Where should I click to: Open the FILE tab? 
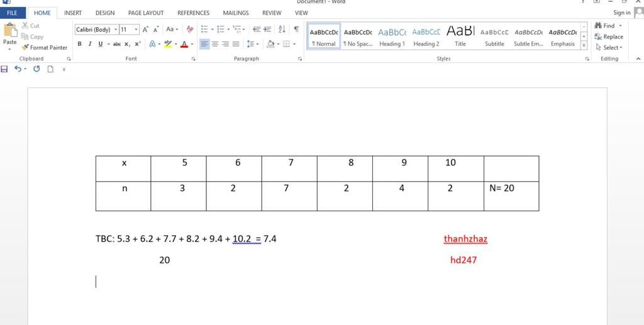[13, 13]
